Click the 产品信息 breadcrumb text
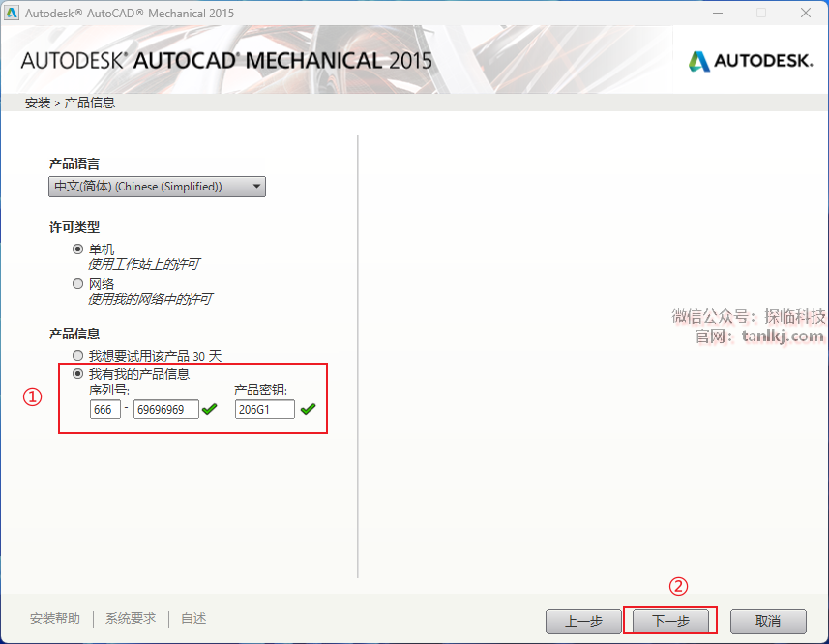 90,102
